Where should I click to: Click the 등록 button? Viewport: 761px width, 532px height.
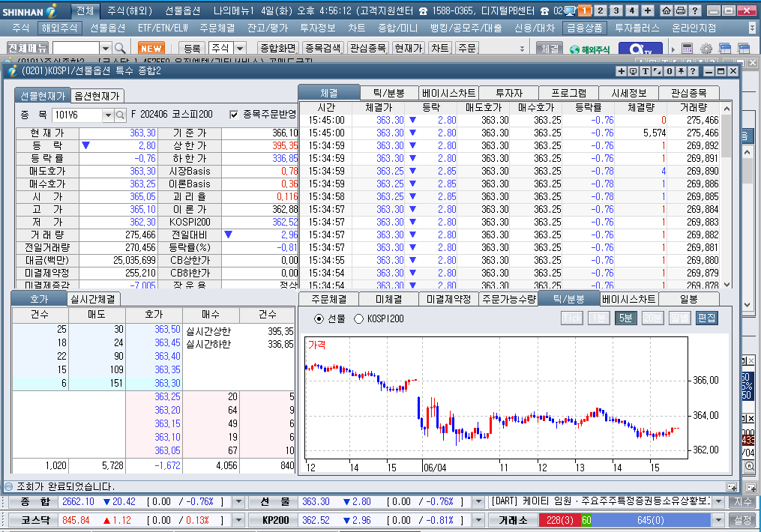(192, 49)
